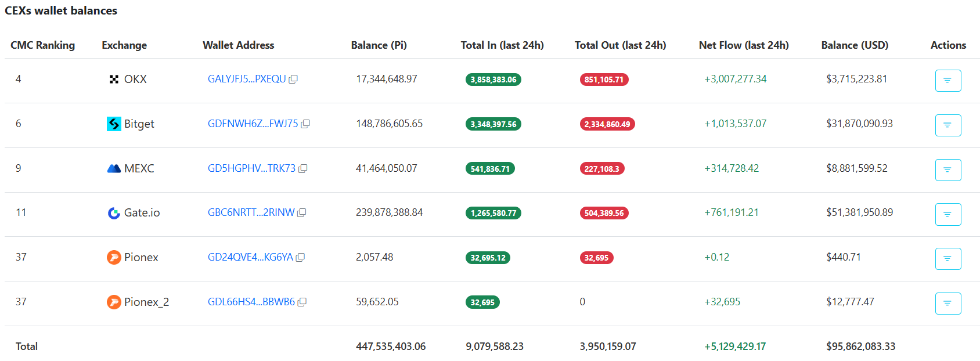
Task: Click the Bitget exchange logo
Action: pyautogui.click(x=114, y=124)
